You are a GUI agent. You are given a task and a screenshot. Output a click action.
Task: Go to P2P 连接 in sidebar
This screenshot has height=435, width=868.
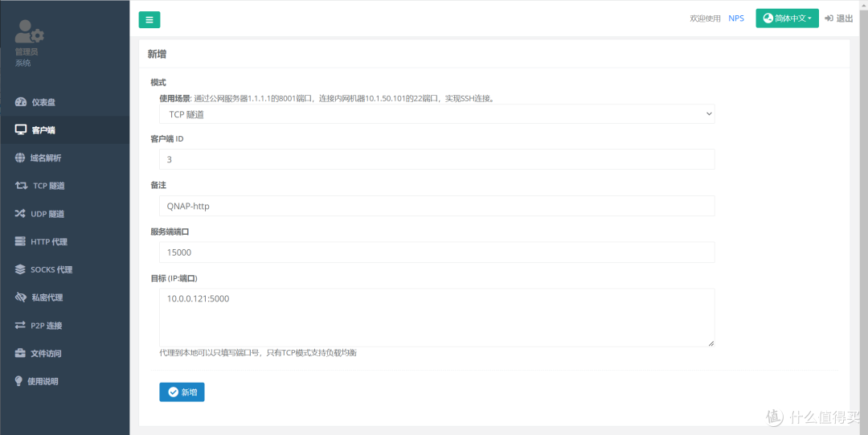tap(46, 326)
